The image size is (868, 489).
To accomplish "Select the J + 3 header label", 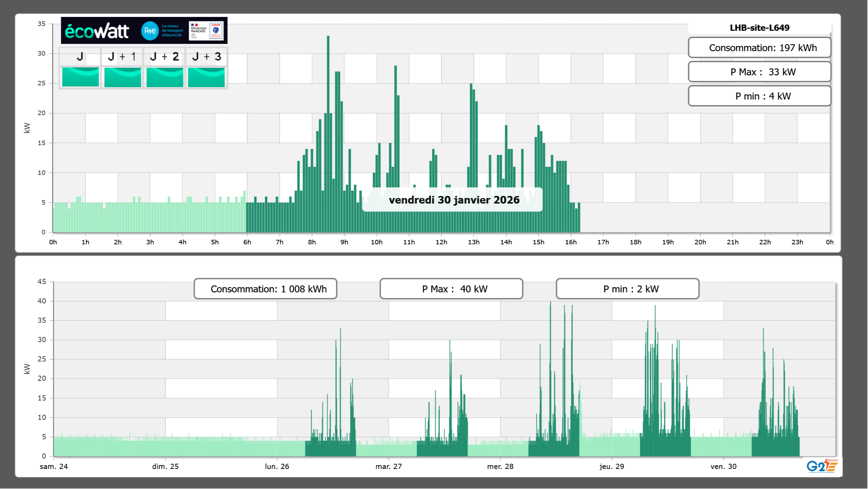I will click(x=206, y=57).
